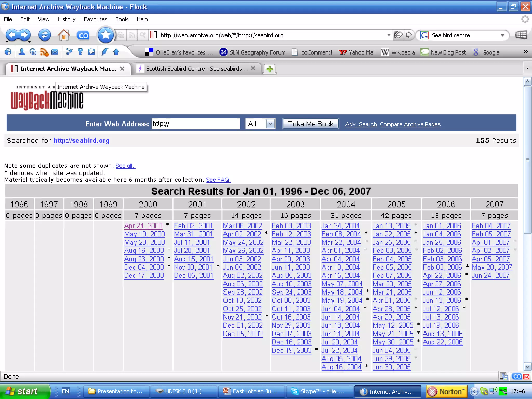Open the people sidebar icon

tap(22, 52)
